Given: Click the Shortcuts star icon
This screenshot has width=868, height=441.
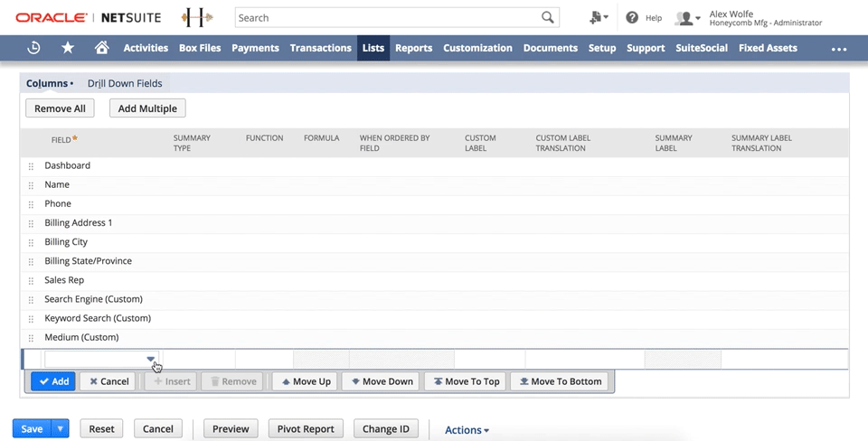Looking at the screenshot, I should click(x=68, y=48).
